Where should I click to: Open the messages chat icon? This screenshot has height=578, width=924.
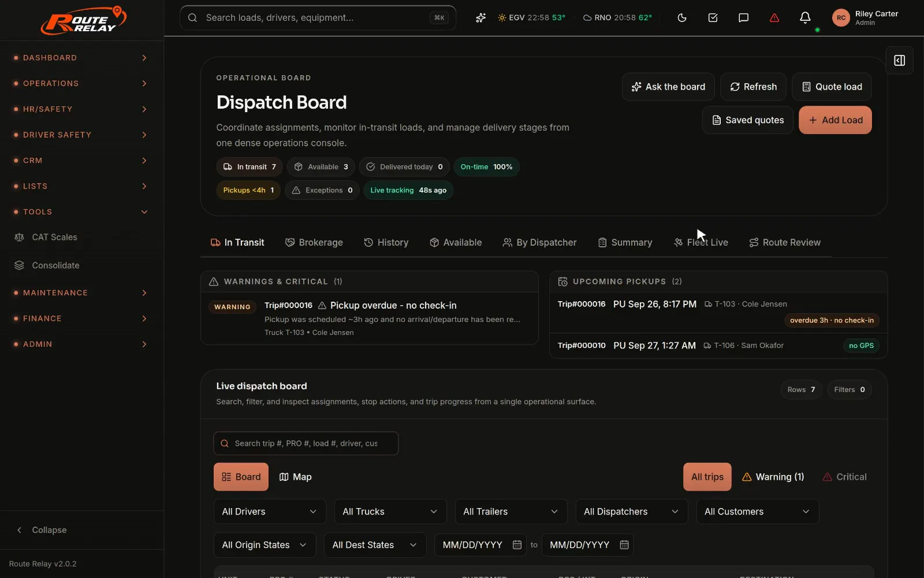tap(744, 18)
